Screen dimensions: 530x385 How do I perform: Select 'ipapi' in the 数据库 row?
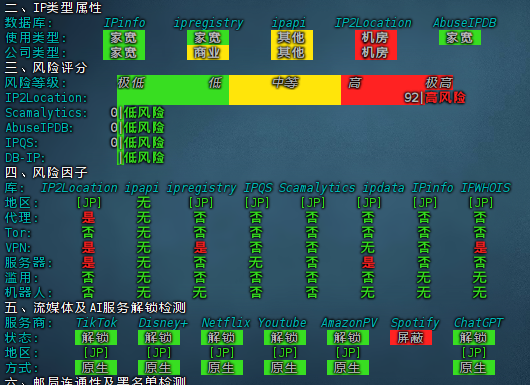pos(288,23)
